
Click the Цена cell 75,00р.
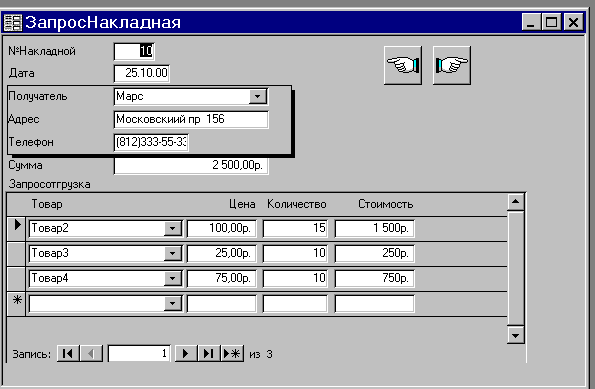[x=222, y=279]
